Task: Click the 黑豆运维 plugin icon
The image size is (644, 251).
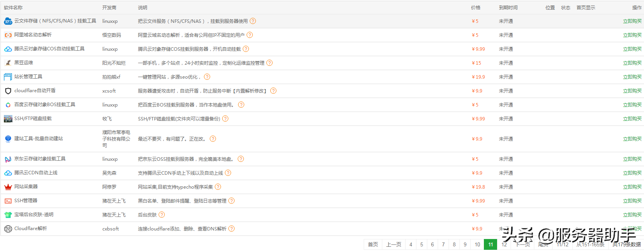Action: [x=8, y=63]
